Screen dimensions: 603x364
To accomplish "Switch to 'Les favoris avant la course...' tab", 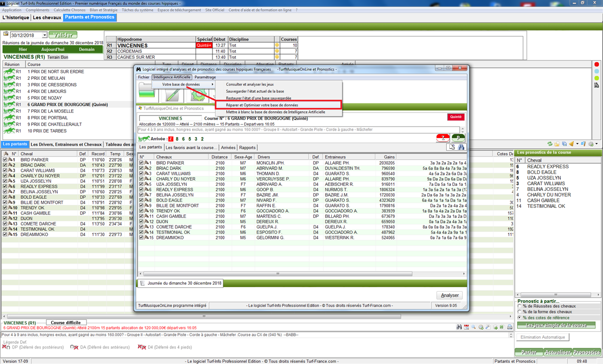I will click(x=192, y=148).
